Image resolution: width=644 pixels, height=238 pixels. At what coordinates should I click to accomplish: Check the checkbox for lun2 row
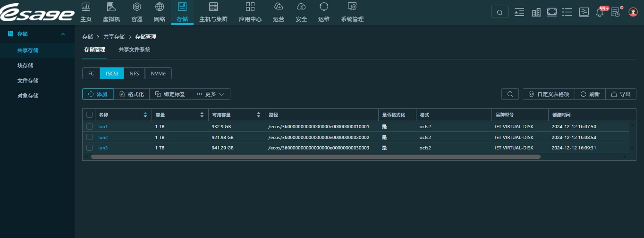pos(90,137)
